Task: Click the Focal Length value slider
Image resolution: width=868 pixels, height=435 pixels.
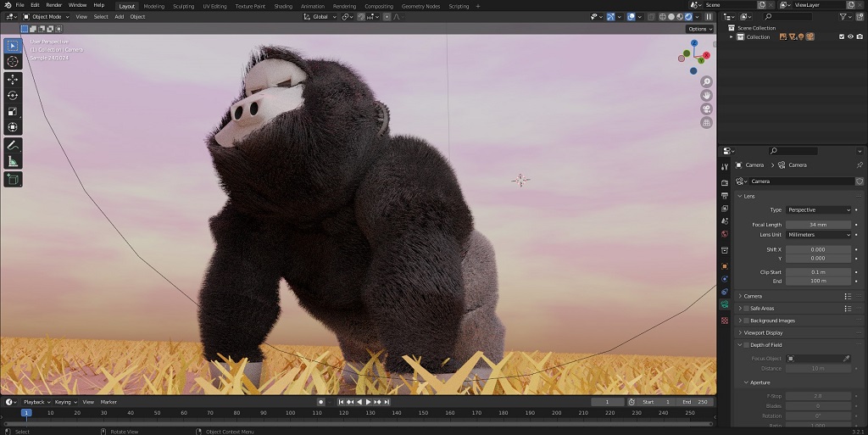Action: pyautogui.click(x=818, y=225)
